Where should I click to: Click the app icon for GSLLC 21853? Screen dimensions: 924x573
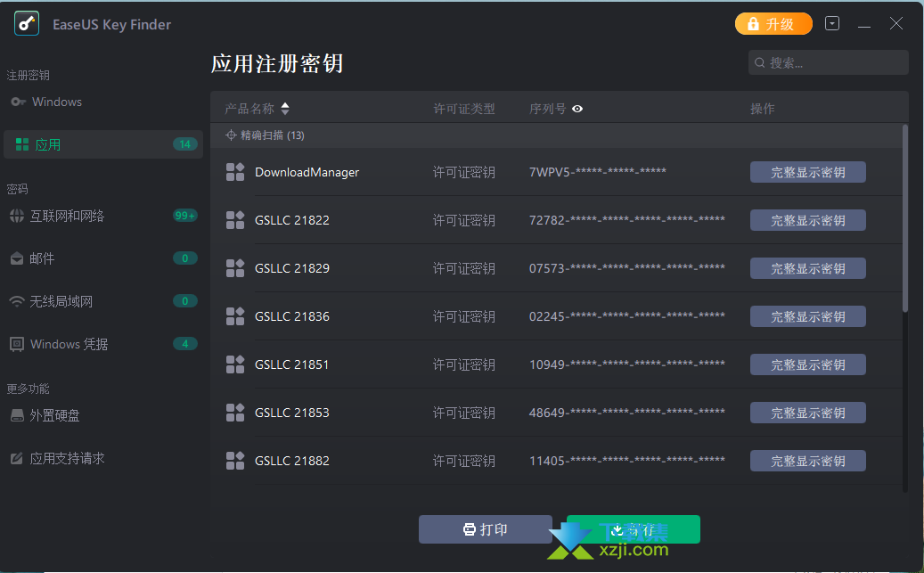click(235, 413)
